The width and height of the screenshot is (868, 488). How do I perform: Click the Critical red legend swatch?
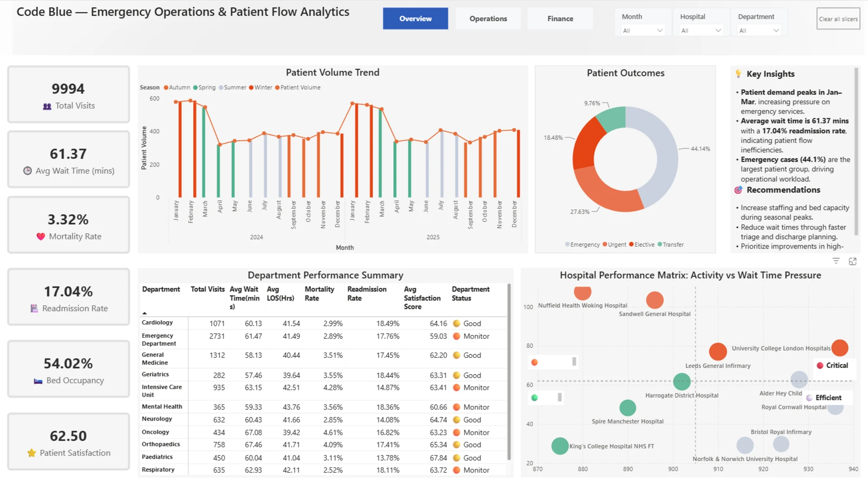(x=820, y=366)
